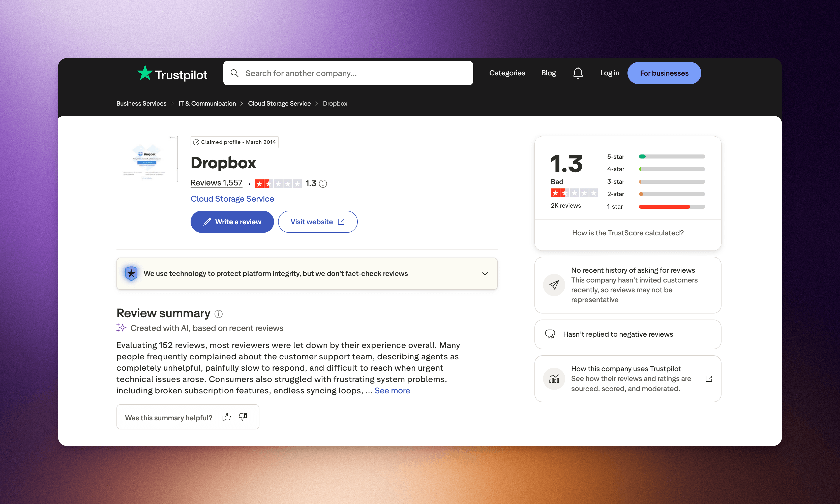
Task: Click the bar chart Trustpilot usage icon
Action: tap(554, 379)
